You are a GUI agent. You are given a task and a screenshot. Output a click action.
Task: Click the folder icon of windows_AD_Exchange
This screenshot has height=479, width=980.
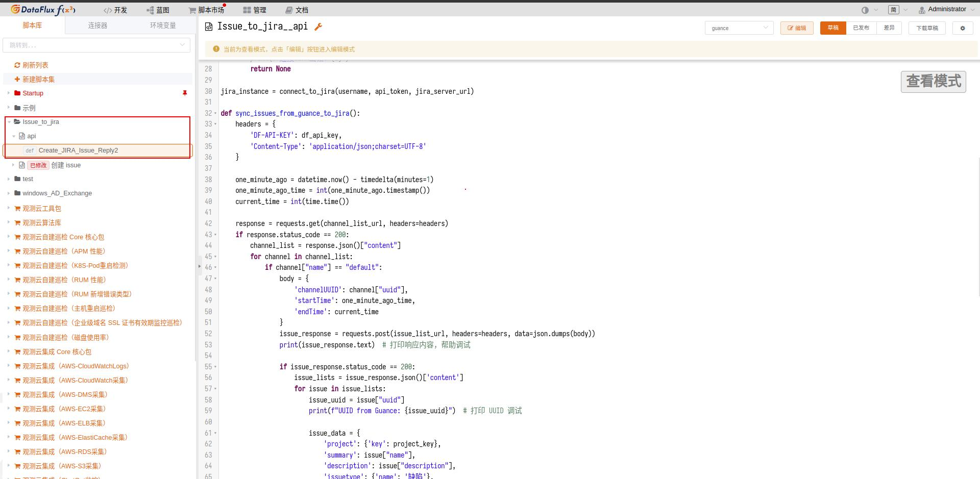(17, 193)
